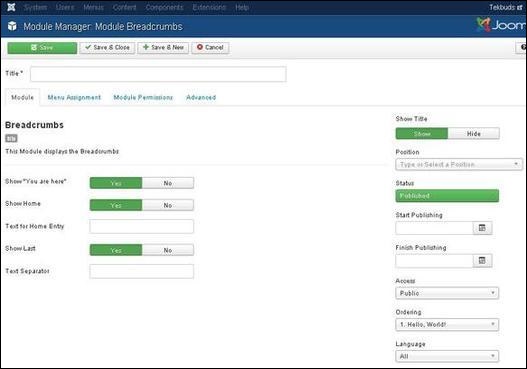The image size is (527, 369).
Task: Open the Content menu
Action: point(124,7)
